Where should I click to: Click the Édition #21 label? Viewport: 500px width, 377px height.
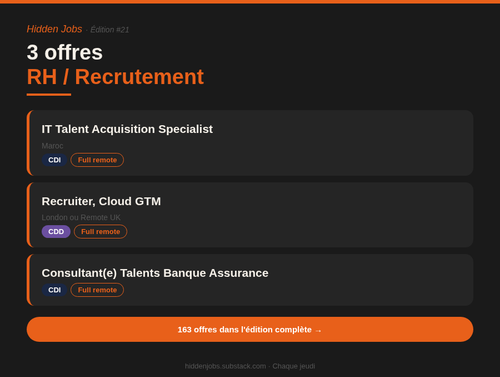tap(110, 30)
